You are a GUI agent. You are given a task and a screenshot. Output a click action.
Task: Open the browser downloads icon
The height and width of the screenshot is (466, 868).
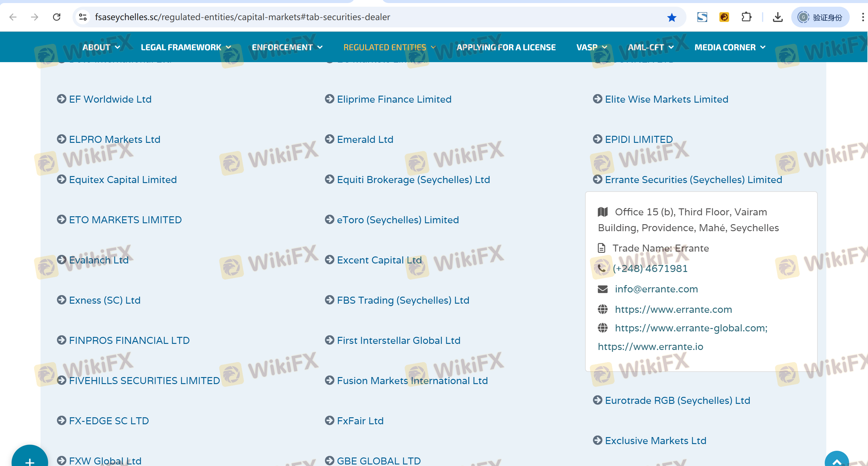coord(777,17)
